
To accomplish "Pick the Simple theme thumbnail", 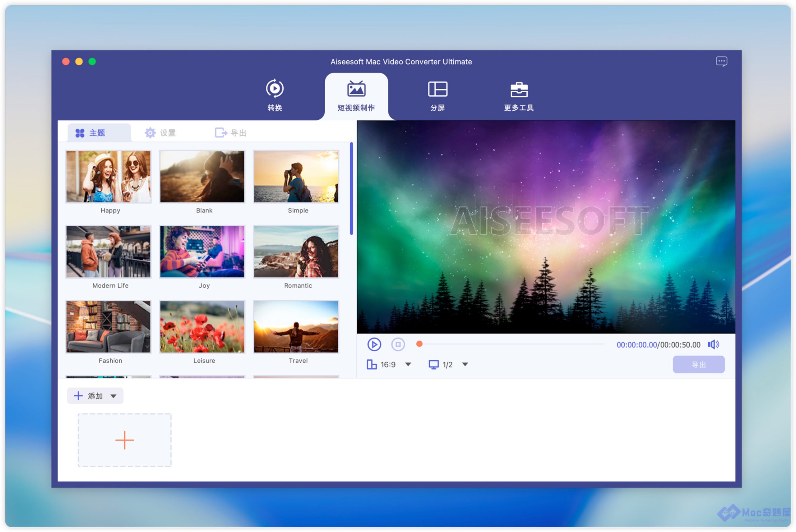I will point(296,176).
